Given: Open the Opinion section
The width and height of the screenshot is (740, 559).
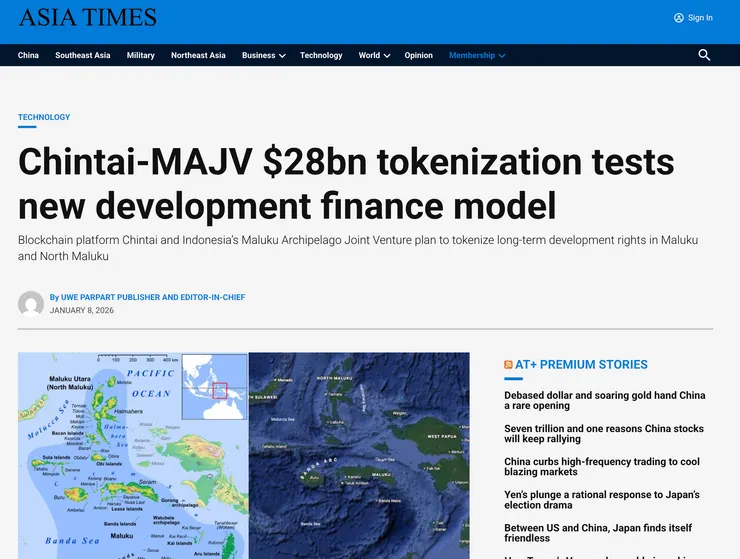Looking at the screenshot, I should pos(419,55).
